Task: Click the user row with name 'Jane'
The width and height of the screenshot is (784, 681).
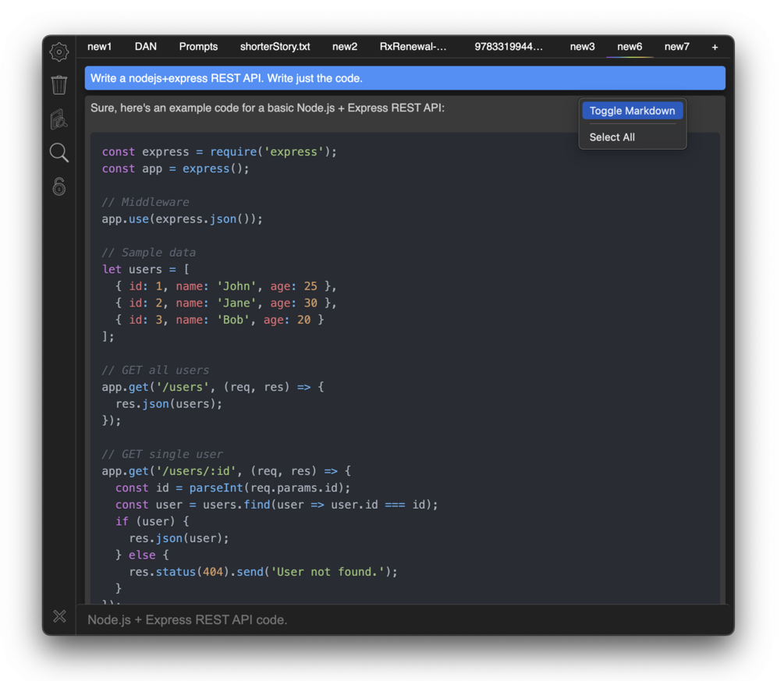Action: 226,303
